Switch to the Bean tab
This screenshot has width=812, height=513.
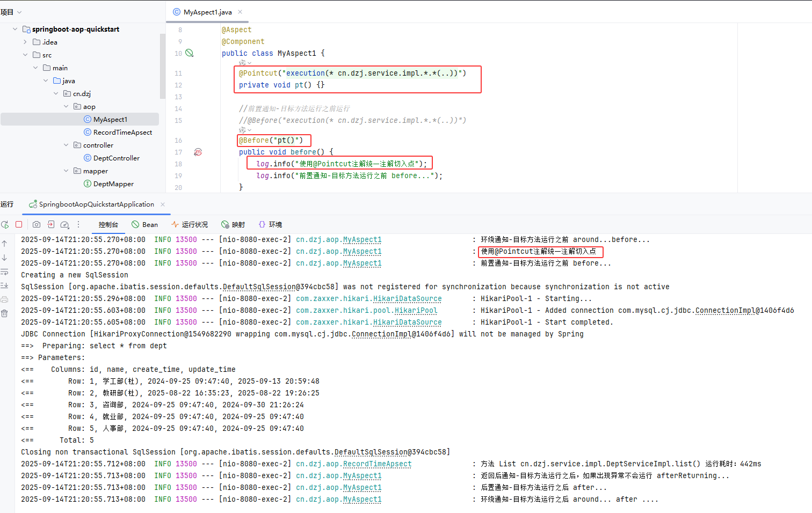click(145, 224)
